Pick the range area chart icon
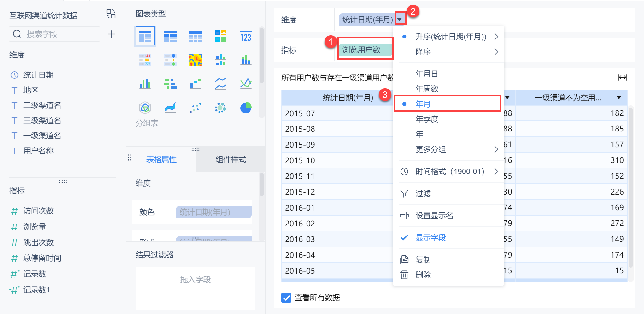This screenshot has width=644, height=314. [246, 84]
